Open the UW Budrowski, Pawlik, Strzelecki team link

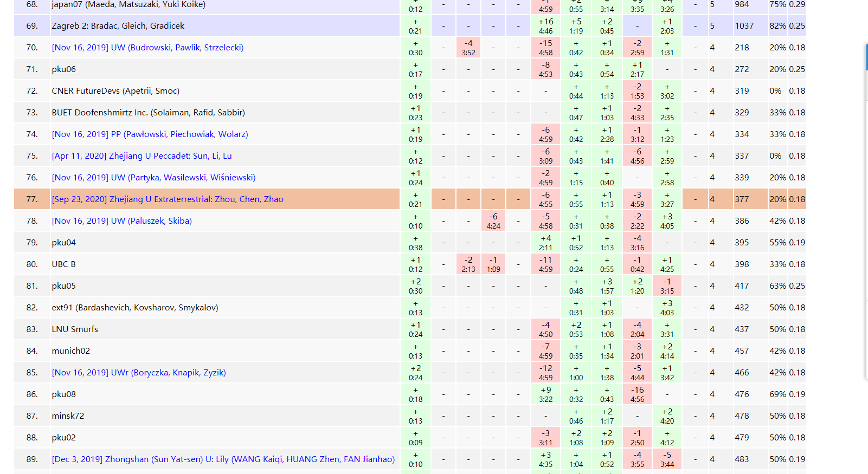point(147,48)
